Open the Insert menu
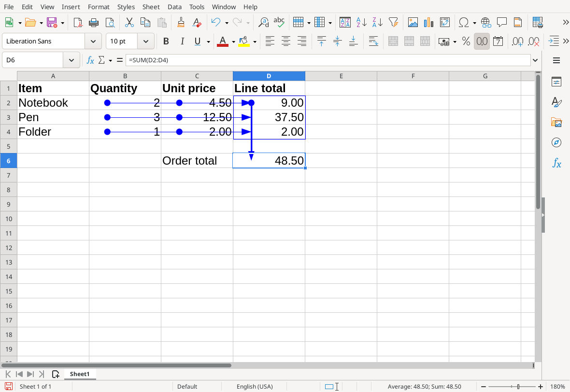The height and width of the screenshot is (392, 570). tap(71, 7)
